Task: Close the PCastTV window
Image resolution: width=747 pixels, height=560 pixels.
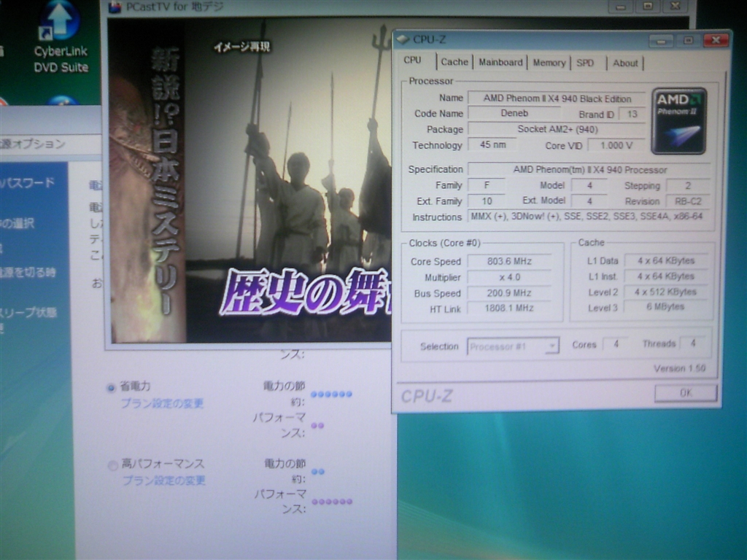Action: coord(676,6)
